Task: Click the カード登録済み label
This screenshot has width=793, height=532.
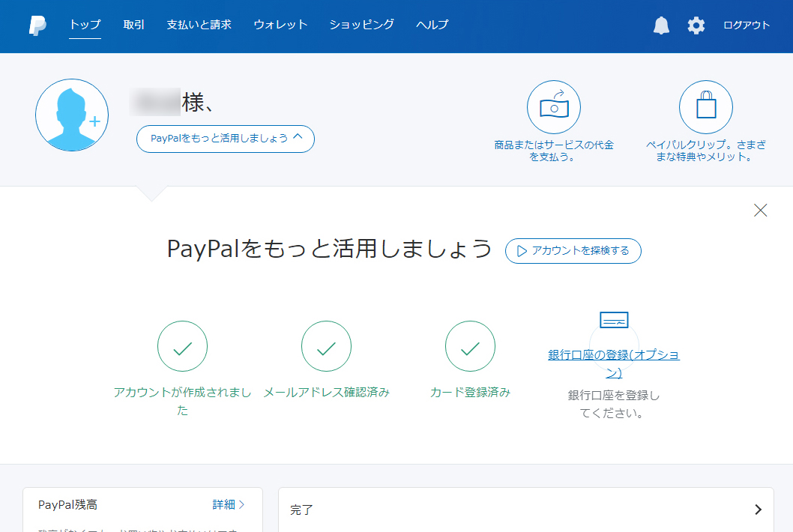Action: 471,393
